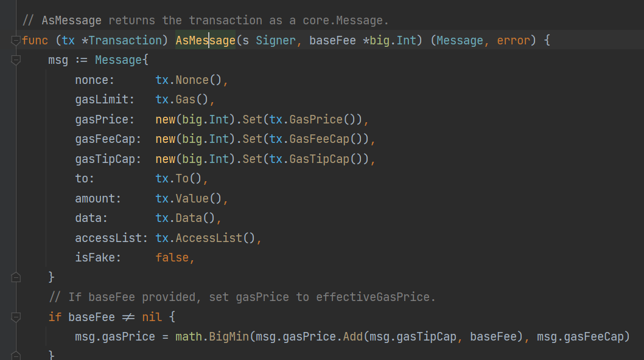Click the Signer parameter type
Viewport: 644px width, 360px height.
coord(275,41)
